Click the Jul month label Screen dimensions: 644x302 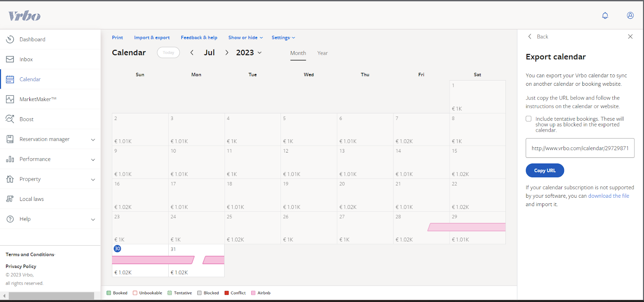click(209, 52)
